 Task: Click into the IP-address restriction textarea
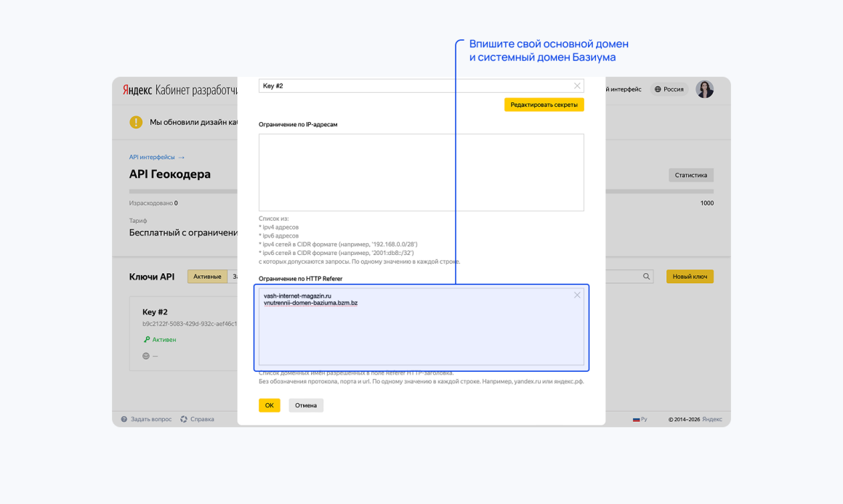421,172
